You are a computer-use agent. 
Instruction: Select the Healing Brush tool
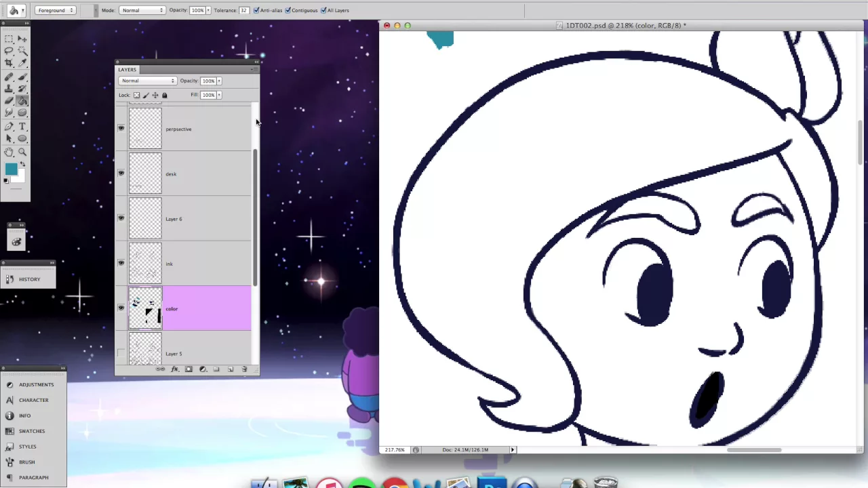(x=9, y=77)
